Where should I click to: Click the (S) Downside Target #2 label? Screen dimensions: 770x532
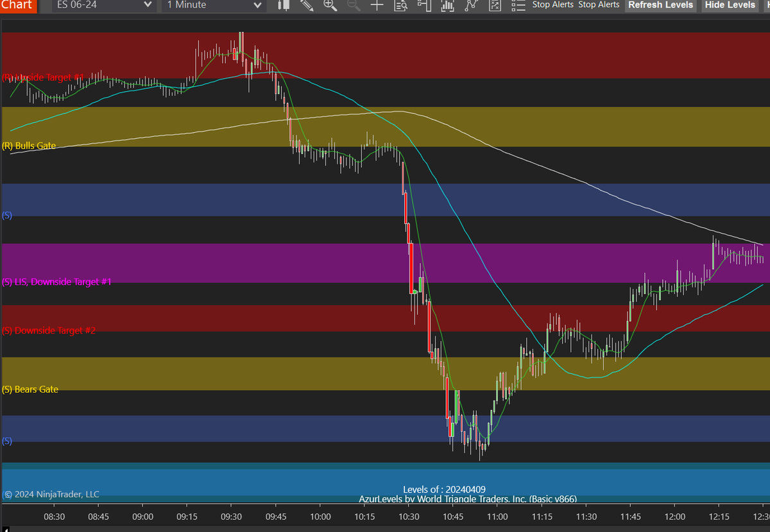(x=49, y=331)
